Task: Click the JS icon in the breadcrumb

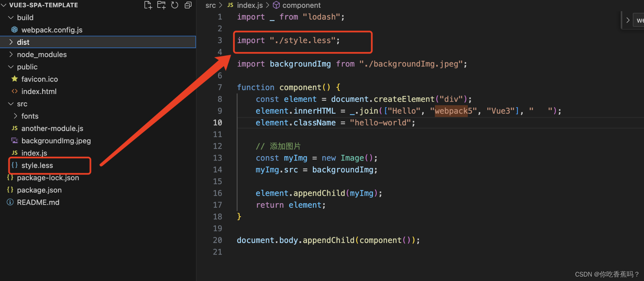Action: [x=230, y=5]
